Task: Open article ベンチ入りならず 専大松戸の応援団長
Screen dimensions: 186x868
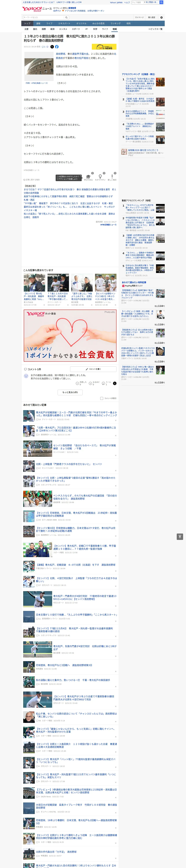Action: (85, 497)
